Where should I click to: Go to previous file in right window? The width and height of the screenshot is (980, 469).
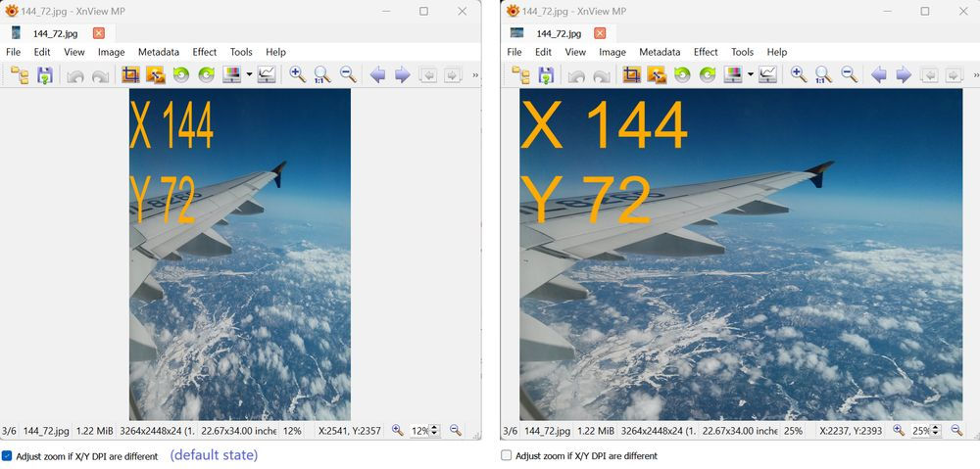879,75
